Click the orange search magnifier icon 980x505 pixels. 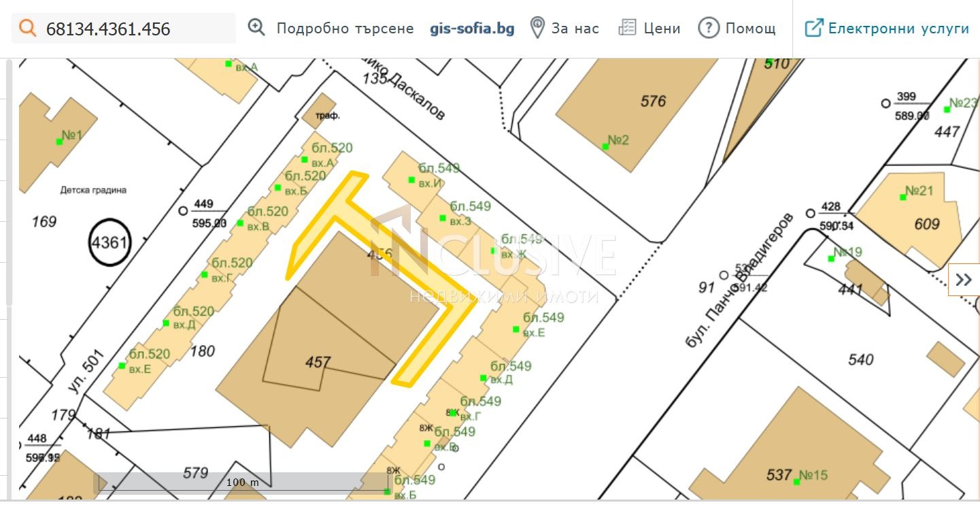(27, 29)
